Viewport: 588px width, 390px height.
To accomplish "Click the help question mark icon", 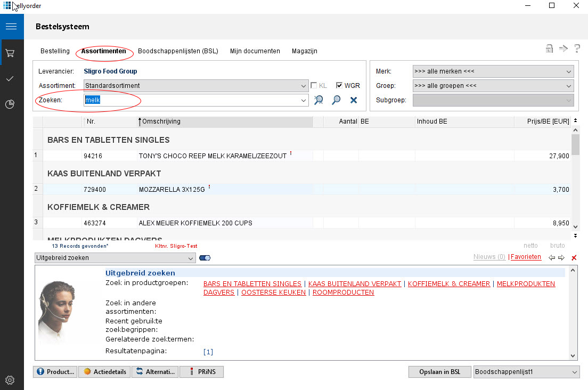I will 577,49.
